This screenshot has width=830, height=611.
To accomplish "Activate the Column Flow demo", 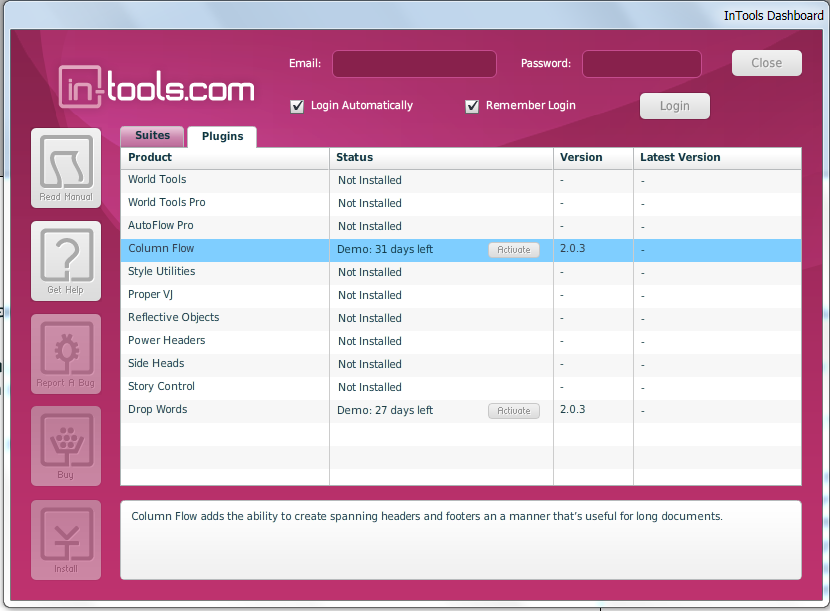I will tap(513, 250).
